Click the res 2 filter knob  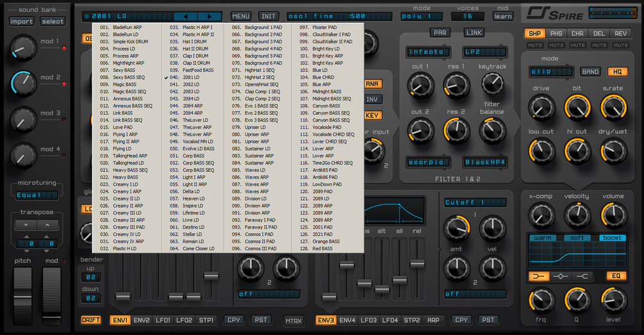tap(456, 131)
